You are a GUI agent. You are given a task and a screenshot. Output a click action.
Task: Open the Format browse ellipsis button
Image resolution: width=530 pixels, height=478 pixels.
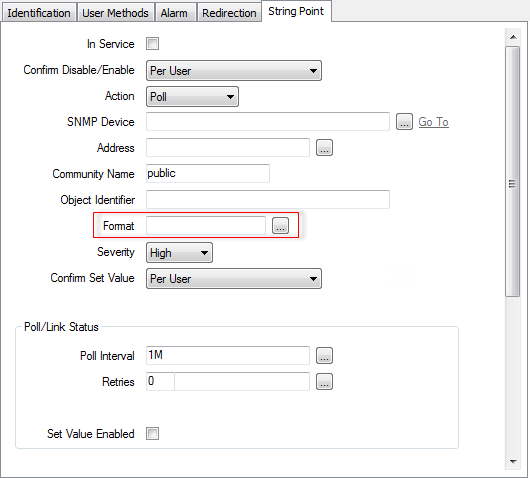pyautogui.click(x=281, y=225)
